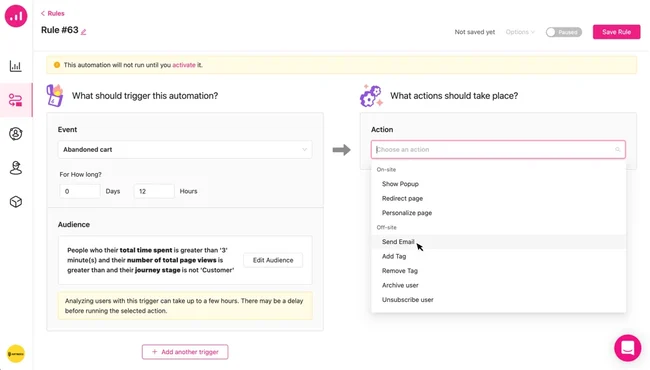The height and width of the screenshot is (370, 650).
Task: Toggle the Paused rule switch
Action: pyautogui.click(x=564, y=32)
